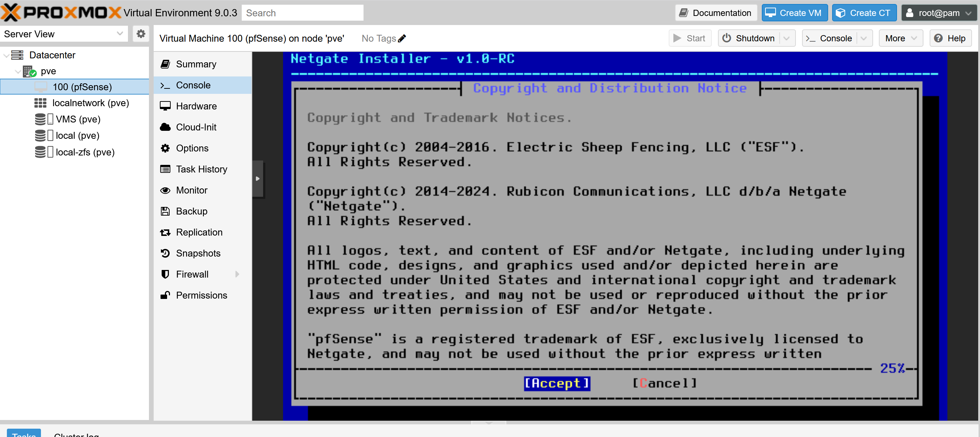Click the Permissions unlock icon

(x=165, y=295)
